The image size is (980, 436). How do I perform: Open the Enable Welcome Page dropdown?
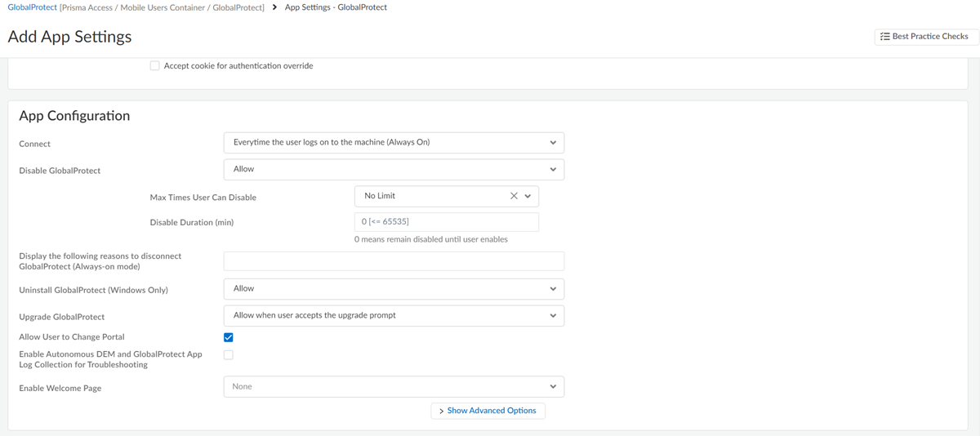pos(394,387)
